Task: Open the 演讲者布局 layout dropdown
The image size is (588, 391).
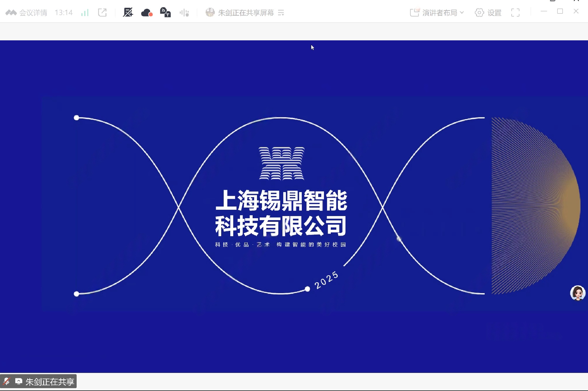Action: (x=439, y=13)
